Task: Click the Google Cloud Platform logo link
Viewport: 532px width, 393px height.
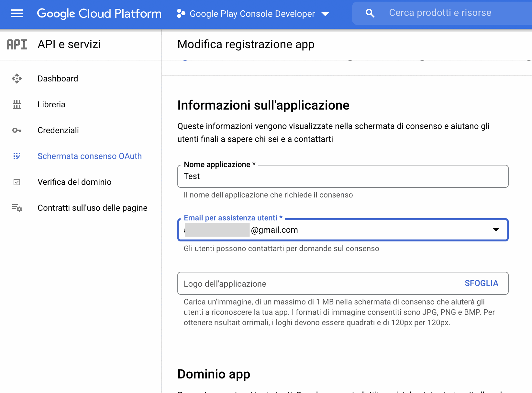Action: pos(99,14)
